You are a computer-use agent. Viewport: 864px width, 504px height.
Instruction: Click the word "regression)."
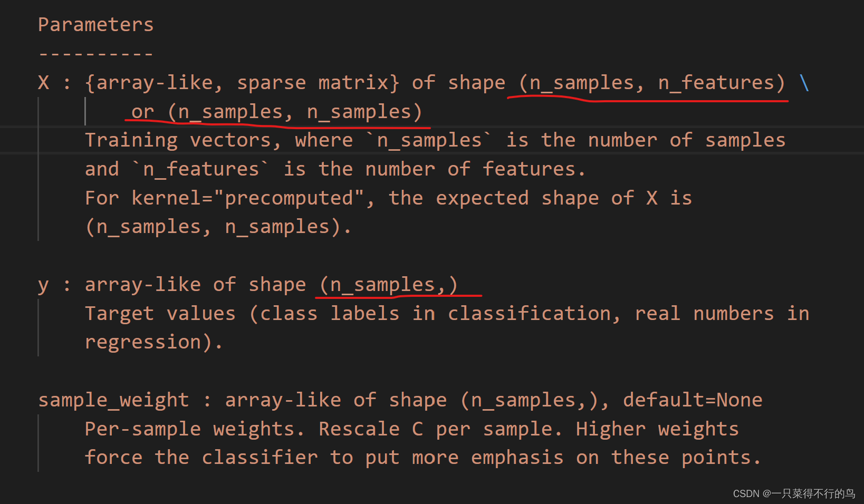pyautogui.click(x=153, y=342)
